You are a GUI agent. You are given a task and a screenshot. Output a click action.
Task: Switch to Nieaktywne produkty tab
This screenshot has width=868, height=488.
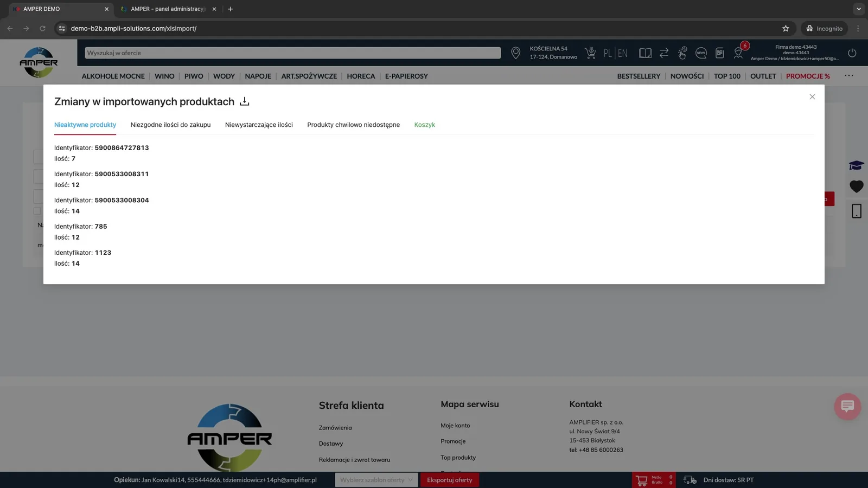click(85, 125)
